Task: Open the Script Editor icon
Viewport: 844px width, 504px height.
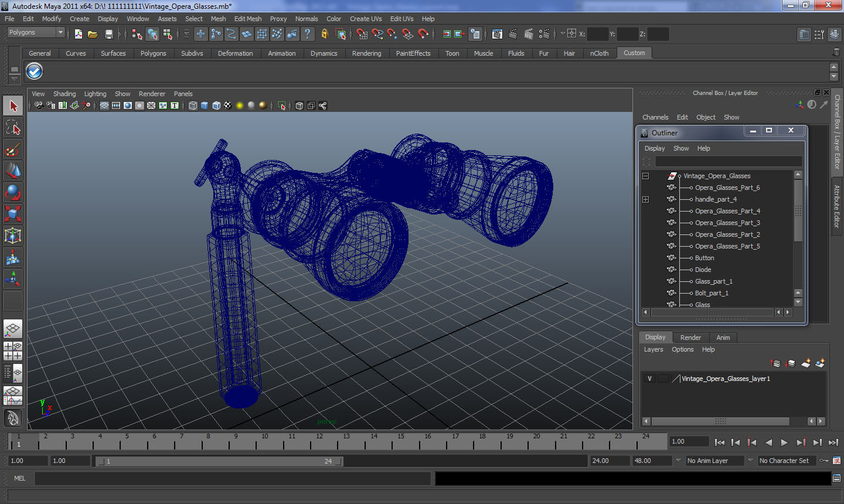Action: tap(836, 478)
